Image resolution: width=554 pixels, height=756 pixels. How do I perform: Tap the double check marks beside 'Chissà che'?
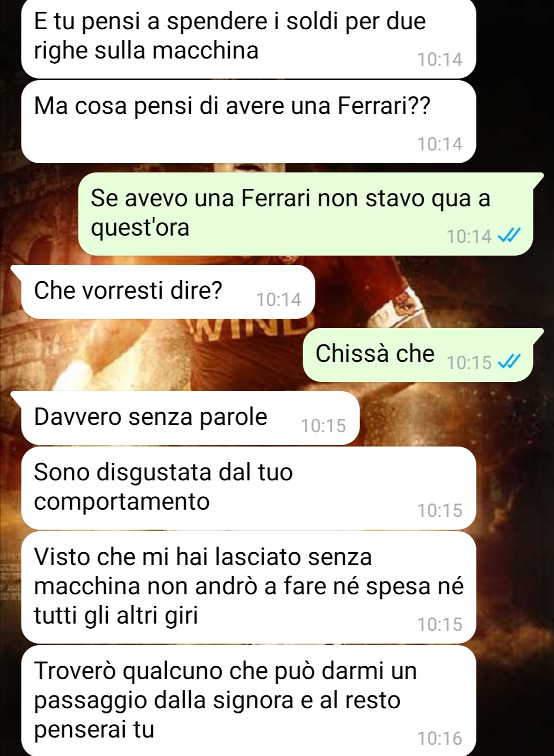(510, 362)
